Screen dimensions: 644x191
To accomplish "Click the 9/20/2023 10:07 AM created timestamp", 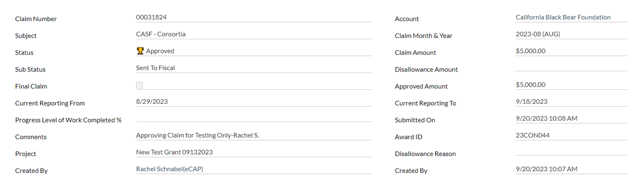I will [x=546, y=169].
